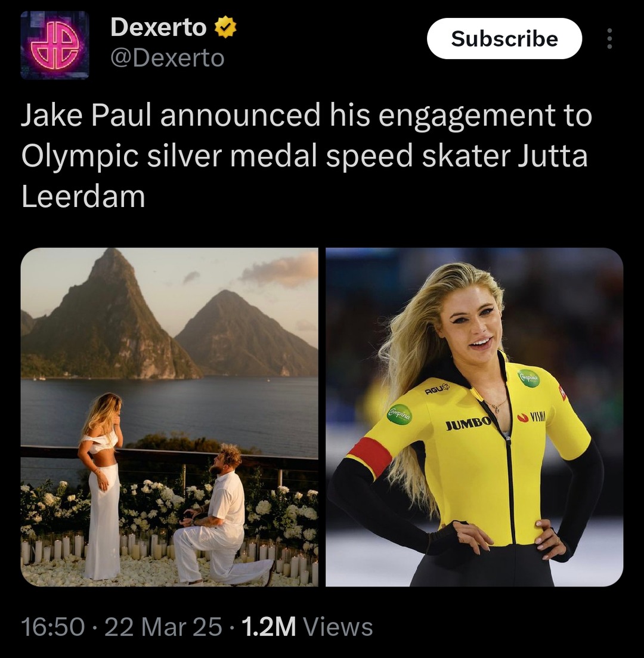Open the Dexerto display name link
The height and width of the screenshot is (658, 644).
pos(159,27)
